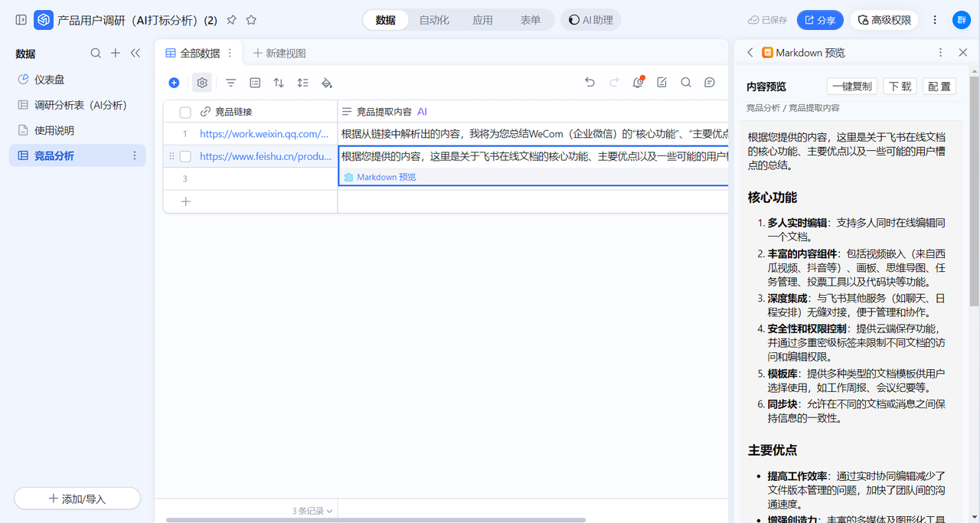Collapse the left 数据 sidebar
The height and width of the screenshot is (523, 980).
(136, 53)
